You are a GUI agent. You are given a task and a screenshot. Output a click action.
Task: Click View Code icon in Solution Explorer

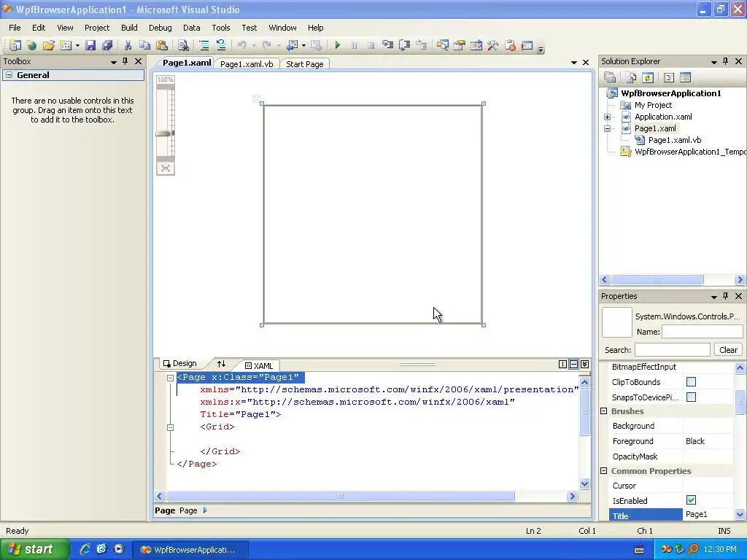click(668, 77)
